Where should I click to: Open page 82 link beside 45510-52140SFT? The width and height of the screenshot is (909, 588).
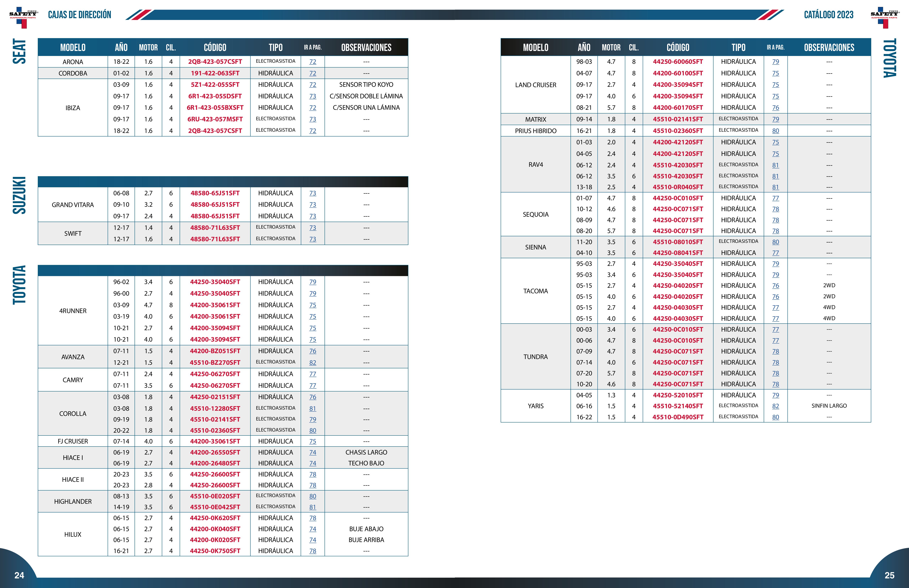pos(776,406)
